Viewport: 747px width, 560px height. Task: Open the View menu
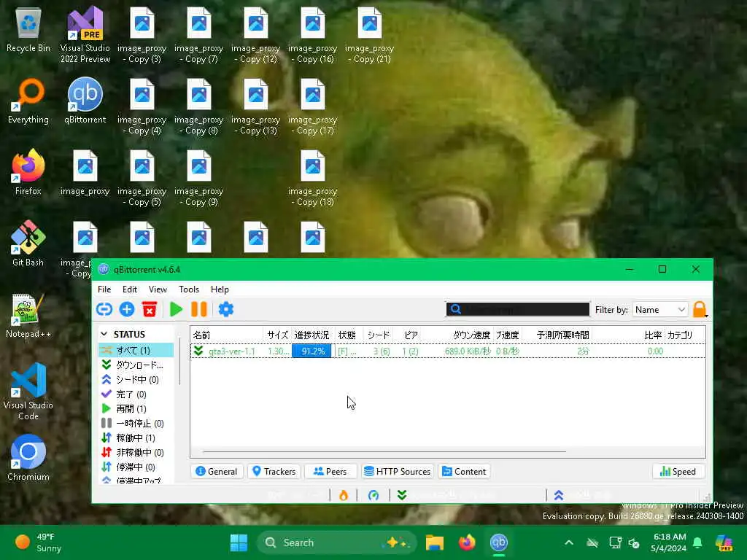point(158,289)
